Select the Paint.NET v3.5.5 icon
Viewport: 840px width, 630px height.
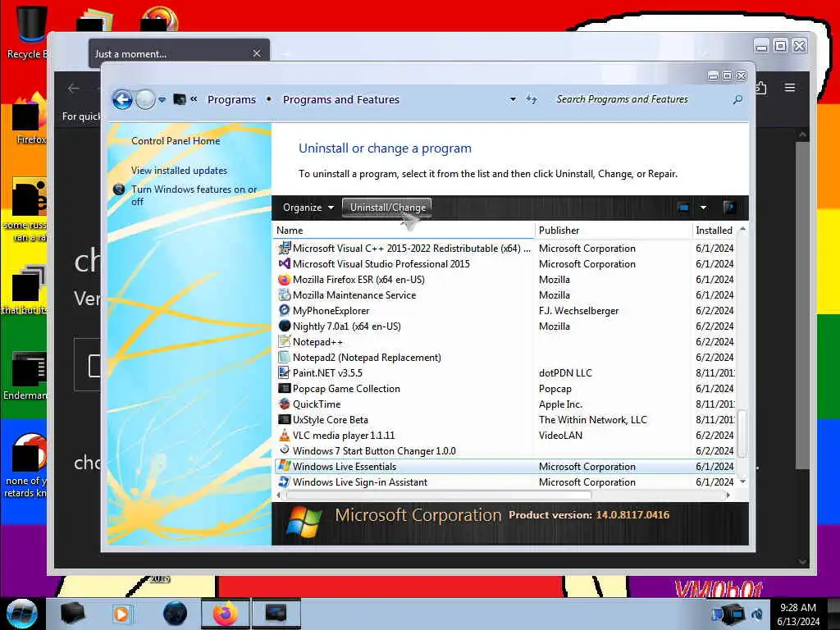point(284,372)
